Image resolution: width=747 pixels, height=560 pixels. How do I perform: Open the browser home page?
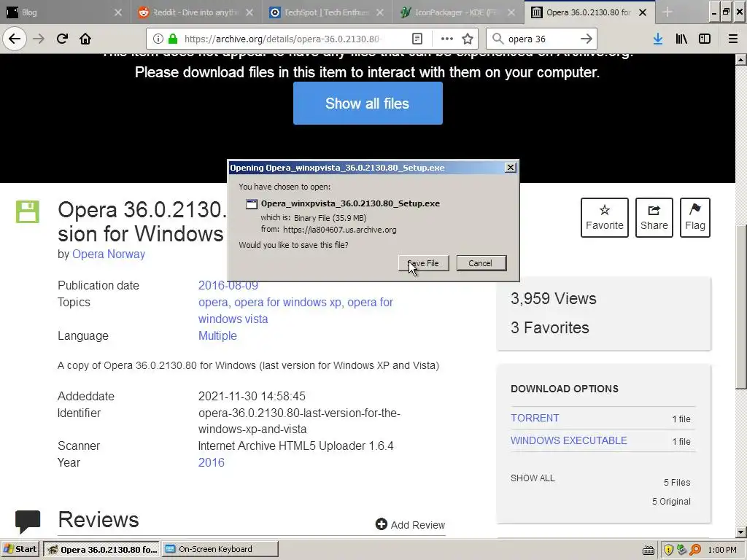point(85,39)
